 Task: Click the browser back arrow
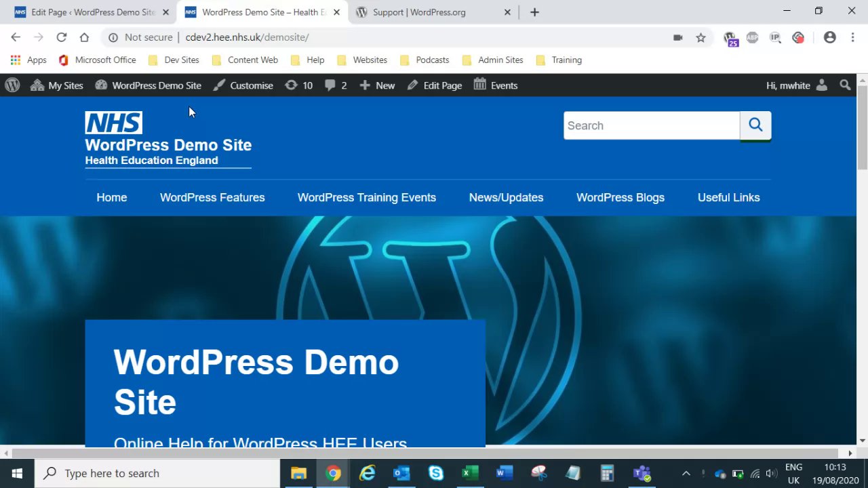tap(16, 37)
